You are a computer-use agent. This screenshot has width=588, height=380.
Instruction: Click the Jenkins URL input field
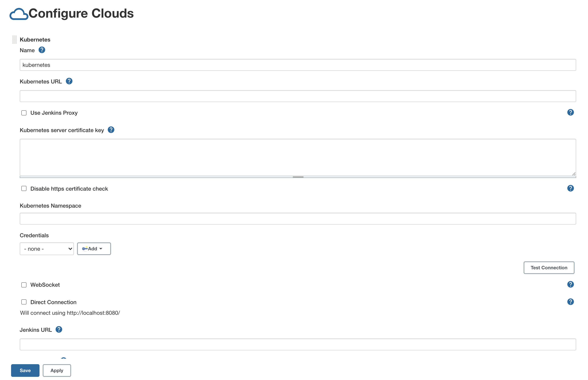pyautogui.click(x=296, y=344)
